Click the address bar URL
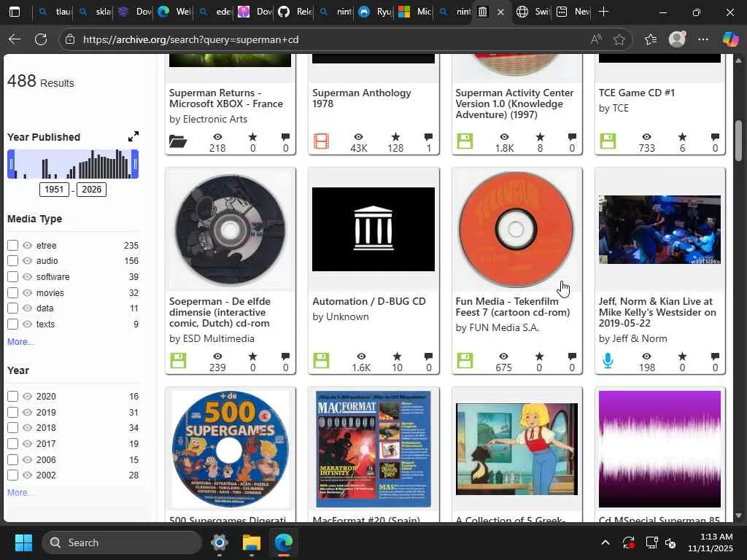This screenshot has height=560, width=747. [190, 39]
